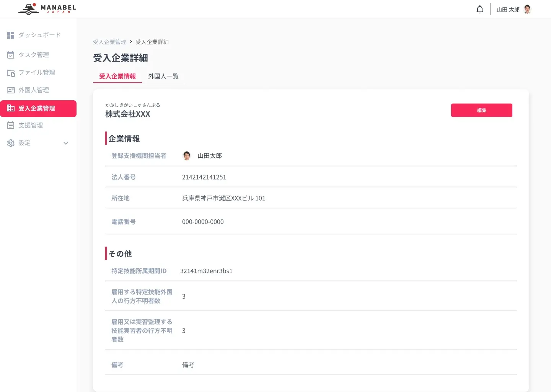Click the 株式会社XXX company name
The image size is (551, 392).
pyautogui.click(x=127, y=114)
